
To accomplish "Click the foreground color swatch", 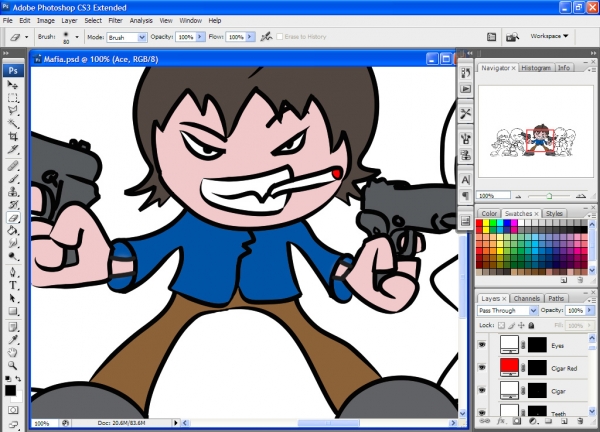I will pos(10,390).
